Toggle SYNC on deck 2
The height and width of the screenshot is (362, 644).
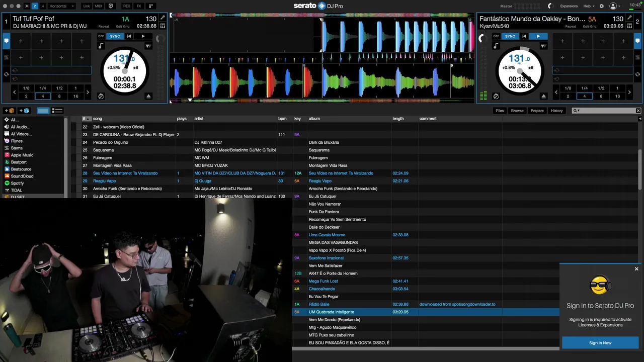pyautogui.click(x=510, y=36)
